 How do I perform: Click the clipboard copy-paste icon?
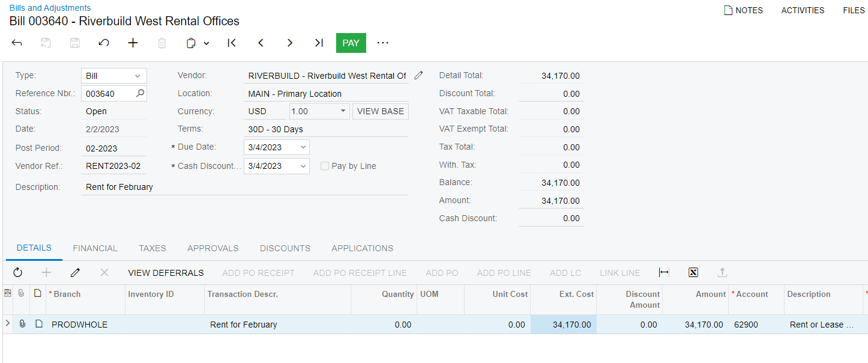(x=191, y=43)
